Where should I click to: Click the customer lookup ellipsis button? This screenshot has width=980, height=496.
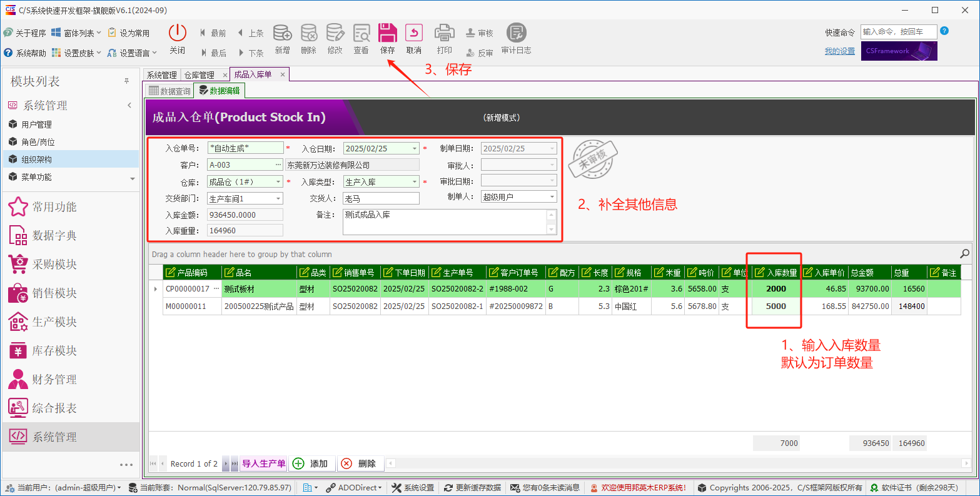pyautogui.click(x=278, y=165)
